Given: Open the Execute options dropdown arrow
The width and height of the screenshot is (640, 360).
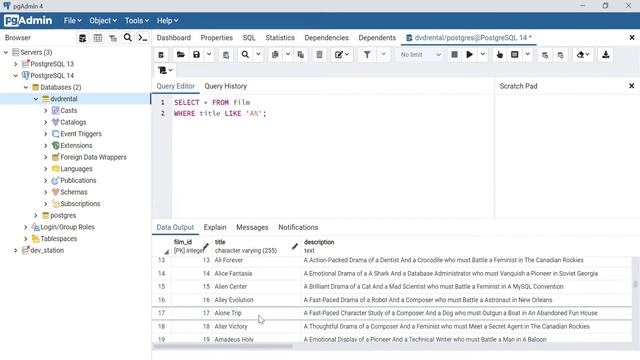Looking at the screenshot, I should [x=483, y=54].
